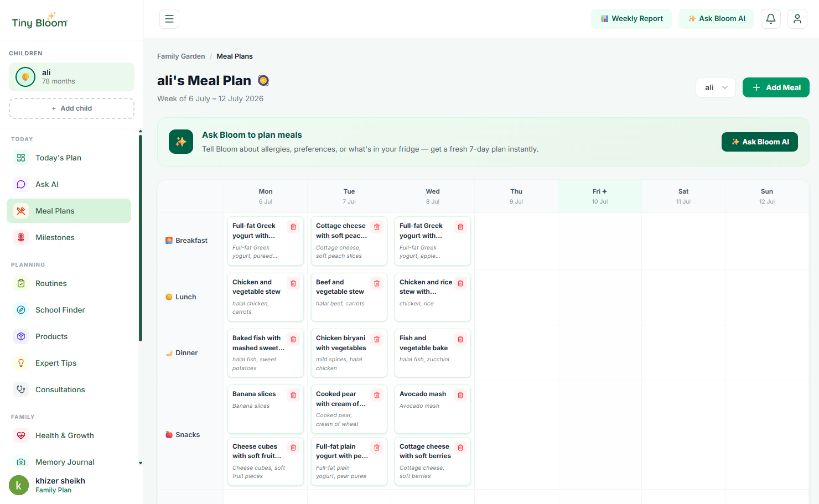This screenshot has width=819, height=504.
Task: Delete the Banana slices snack
Action: 293,395
